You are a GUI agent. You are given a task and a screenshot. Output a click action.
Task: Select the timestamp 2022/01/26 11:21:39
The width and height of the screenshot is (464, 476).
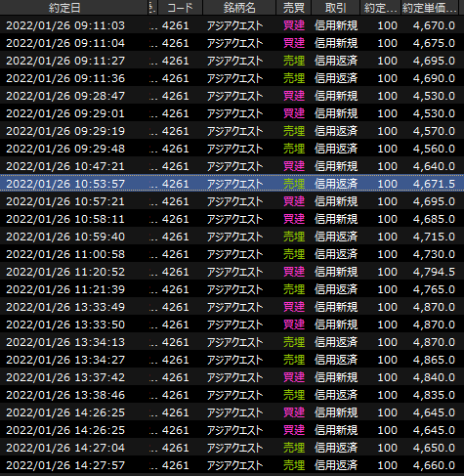[65, 289]
